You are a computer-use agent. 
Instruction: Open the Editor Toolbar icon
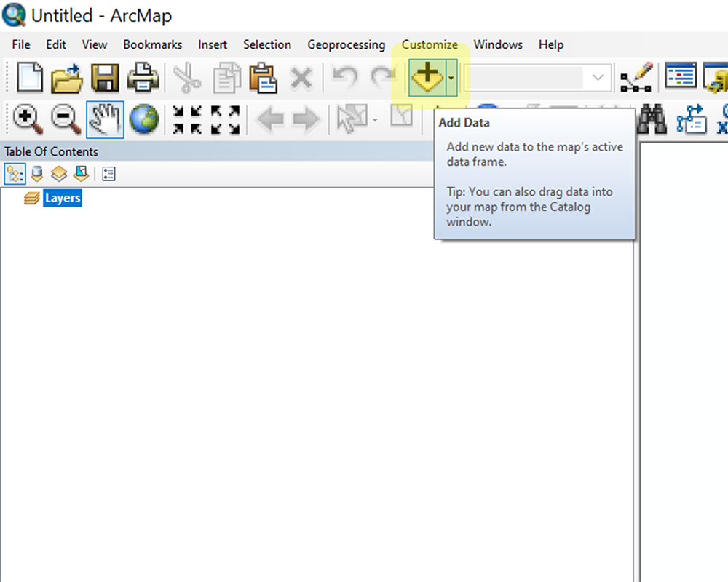636,76
